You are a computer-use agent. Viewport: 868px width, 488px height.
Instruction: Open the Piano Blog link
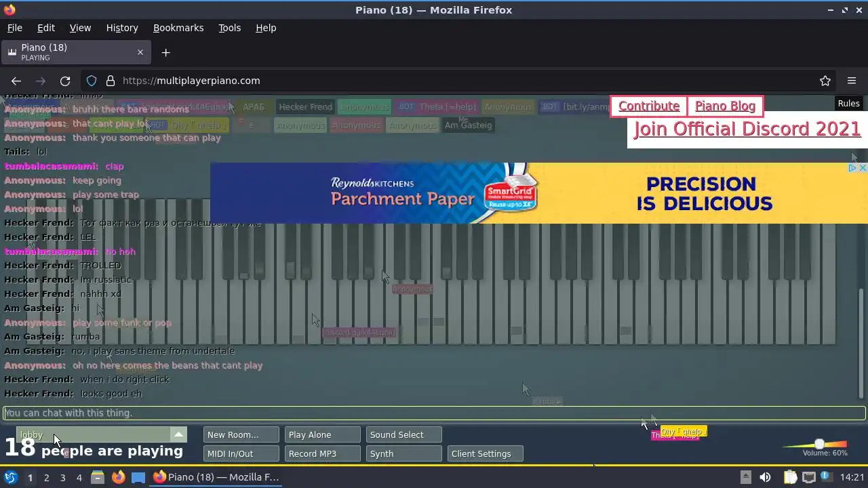click(x=725, y=106)
